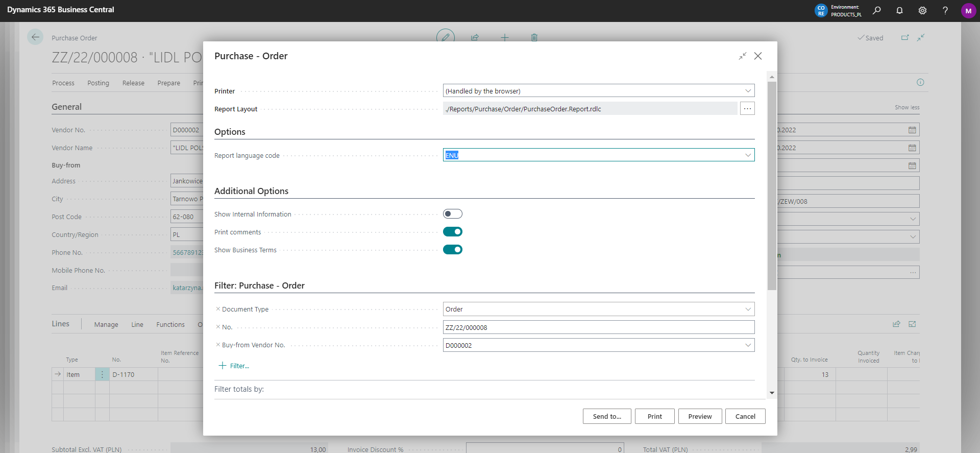
Task: Collapse the Purchase Order page icon
Action: coord(921,37)
